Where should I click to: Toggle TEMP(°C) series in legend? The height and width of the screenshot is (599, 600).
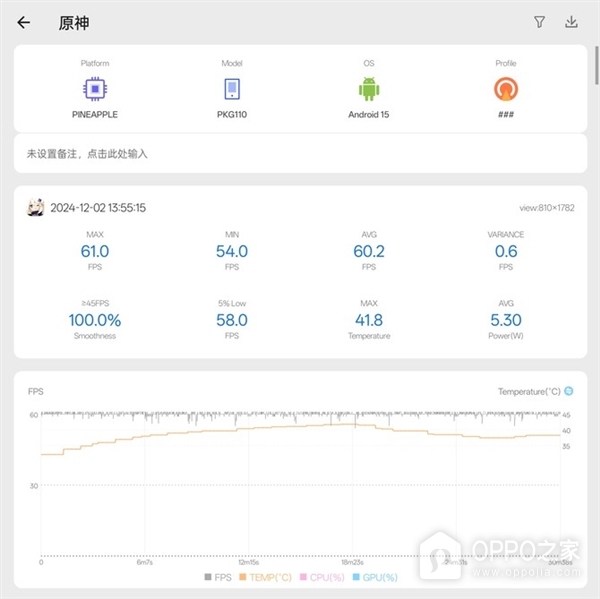[265, 577]
